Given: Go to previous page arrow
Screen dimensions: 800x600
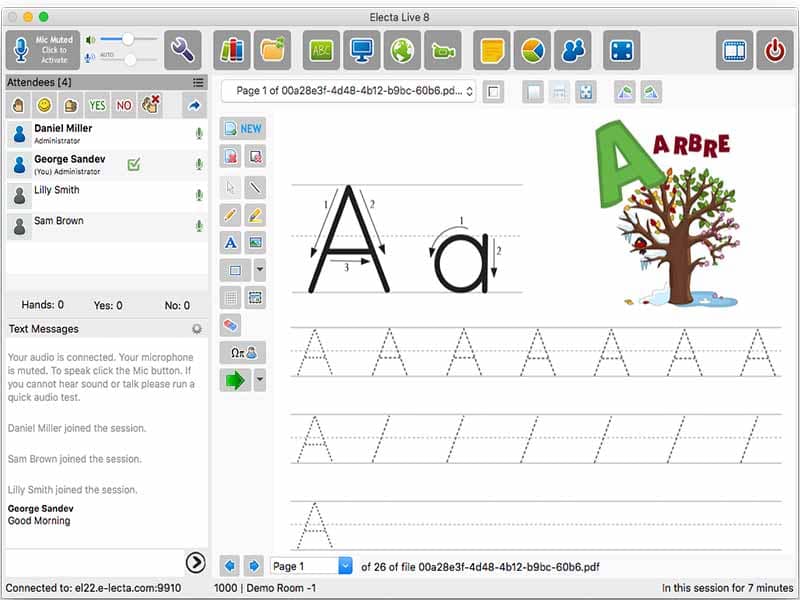Looking at the screenshot, I should (230, 566).
